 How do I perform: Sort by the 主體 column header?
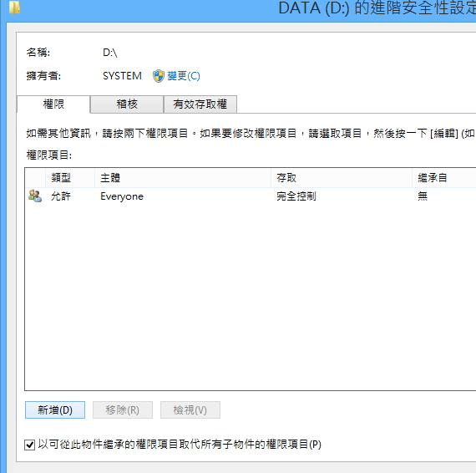183,178
